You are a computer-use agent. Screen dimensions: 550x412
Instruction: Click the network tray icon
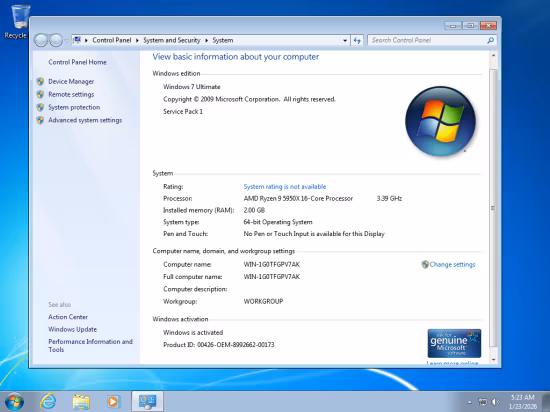[x=483, y=402]
